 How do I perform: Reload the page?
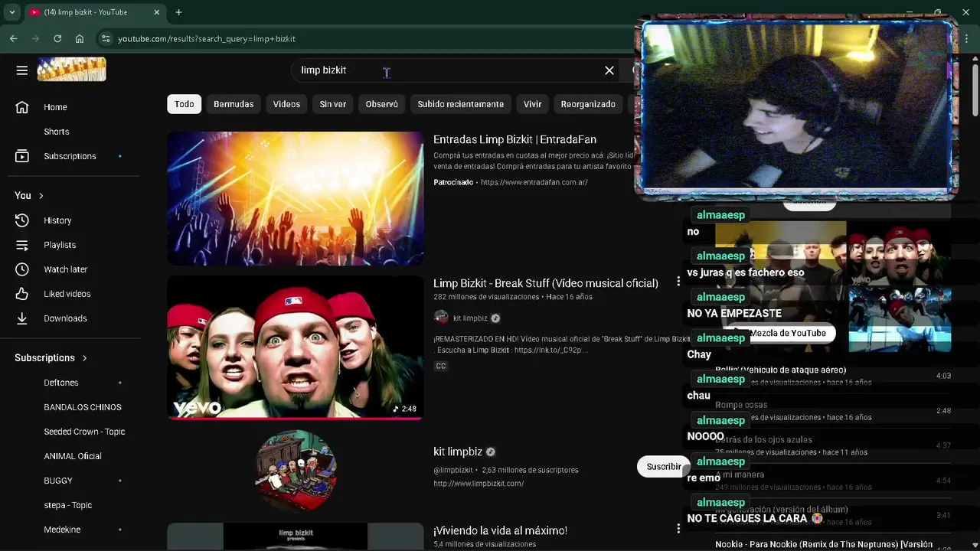(57, 38)
